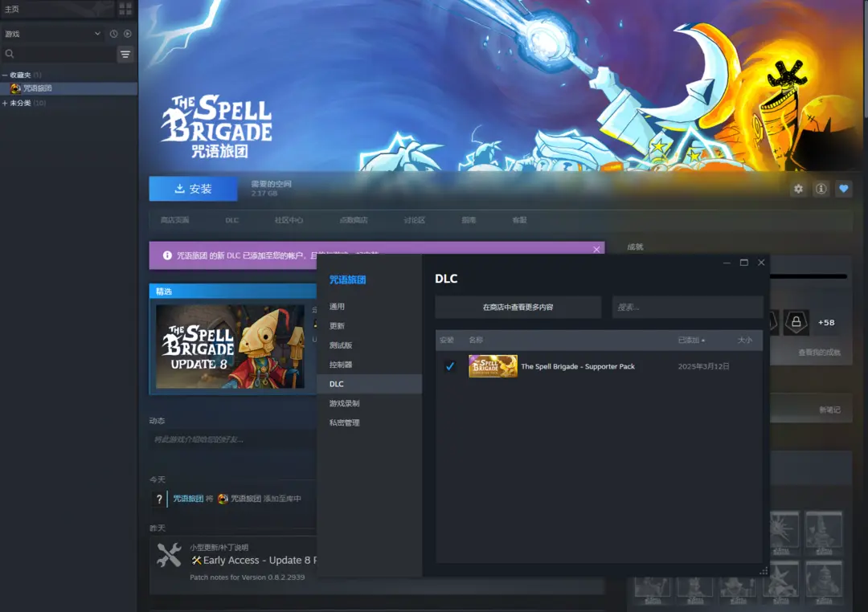This screenshot has width=868, height=612.
Task: Select 咒语旅团 in library list
Action: tap(68, 88)
